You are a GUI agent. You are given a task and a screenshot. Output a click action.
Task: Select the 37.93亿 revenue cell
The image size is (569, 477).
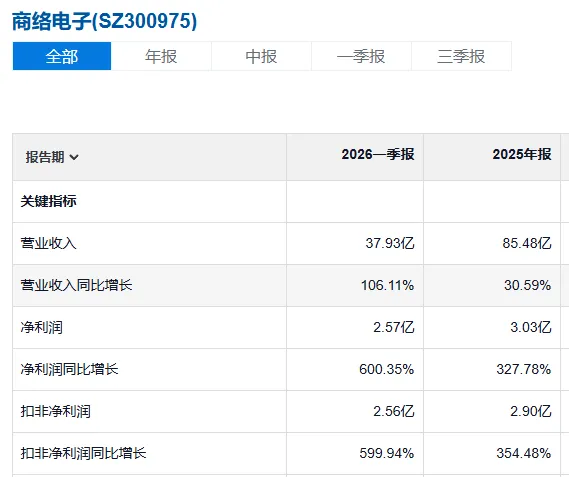pyautogui.click(x=390, y=243)
